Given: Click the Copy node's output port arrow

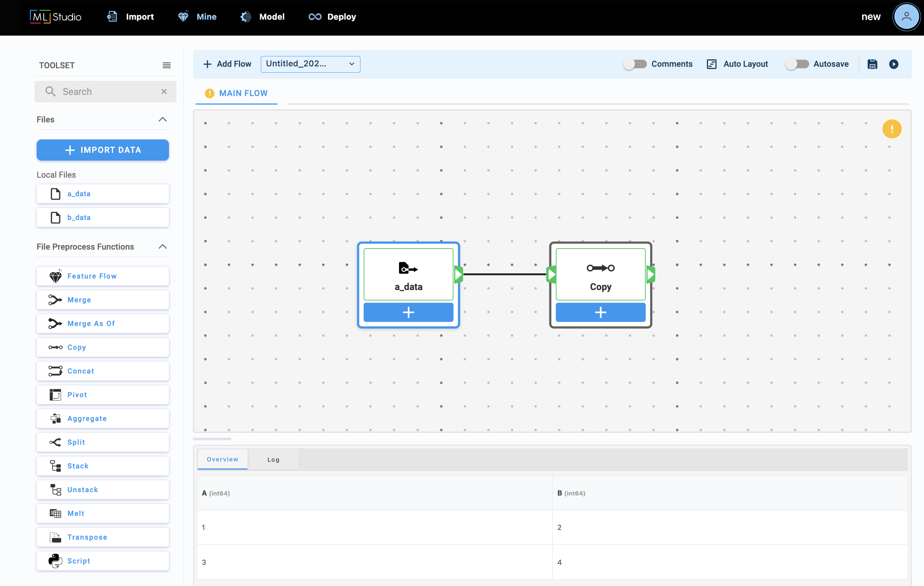Looking at the screenshot, I should (651, 274).
